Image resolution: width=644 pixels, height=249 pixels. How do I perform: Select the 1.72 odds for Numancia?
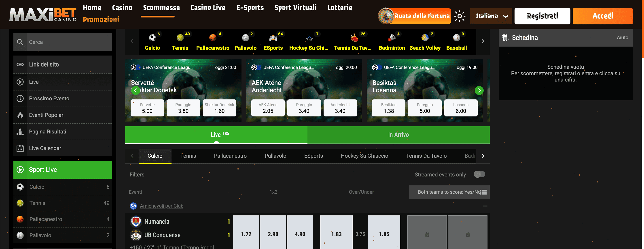click(246, 234)
